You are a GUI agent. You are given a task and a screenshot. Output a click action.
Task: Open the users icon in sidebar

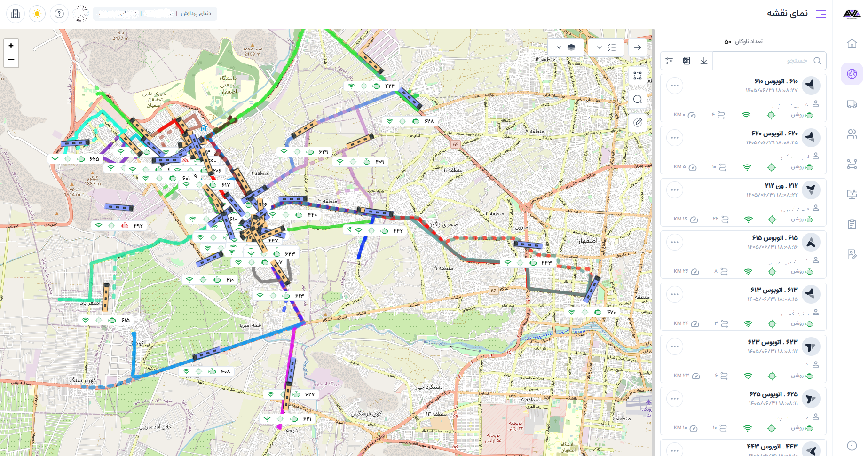coord(852,134)
